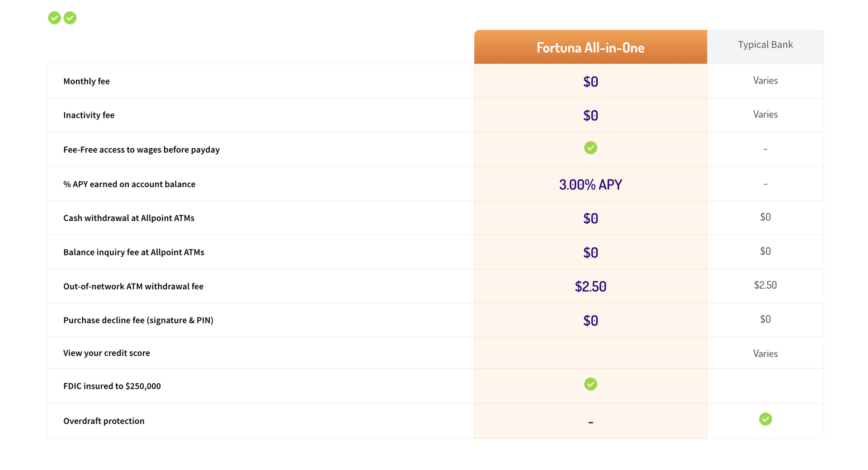
Task: Click the second green checkmark above the table
Action: (x=70, y=18)
